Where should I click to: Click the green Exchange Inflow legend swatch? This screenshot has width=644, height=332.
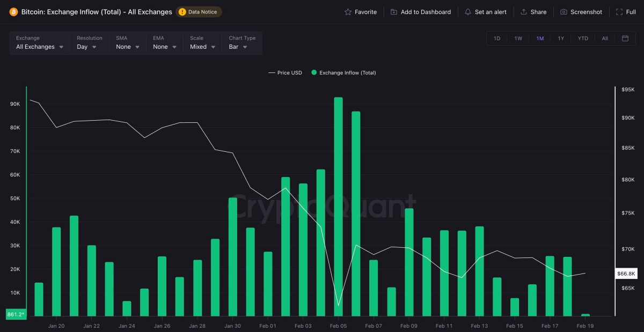pos(314,72)
